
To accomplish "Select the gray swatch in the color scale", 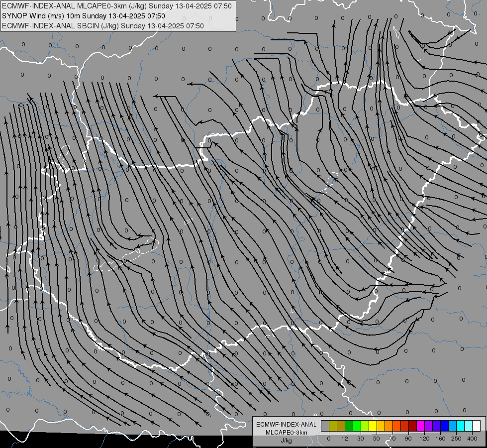I will (x=325, y=426).
